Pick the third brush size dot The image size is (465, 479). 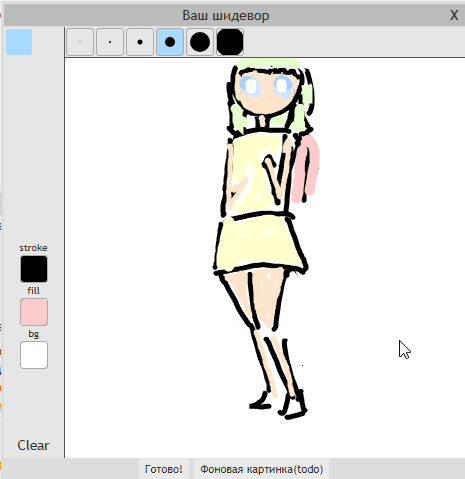[x=140, y=42]
